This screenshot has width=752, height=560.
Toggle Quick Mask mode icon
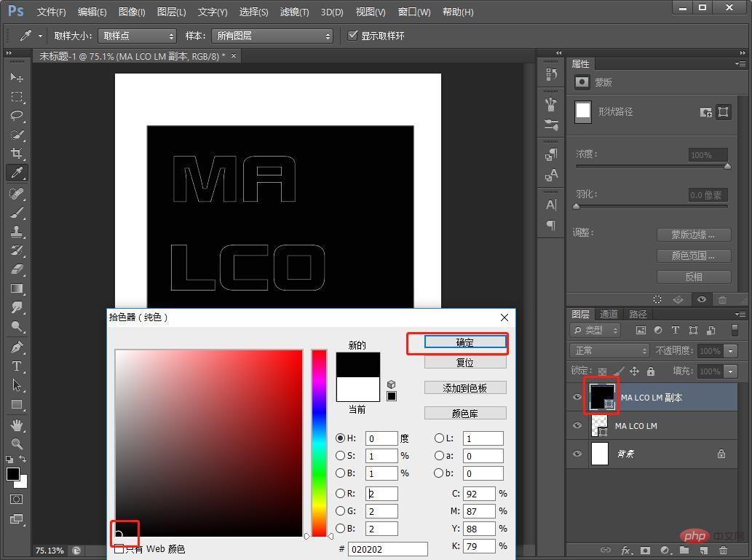click(16, 499)
